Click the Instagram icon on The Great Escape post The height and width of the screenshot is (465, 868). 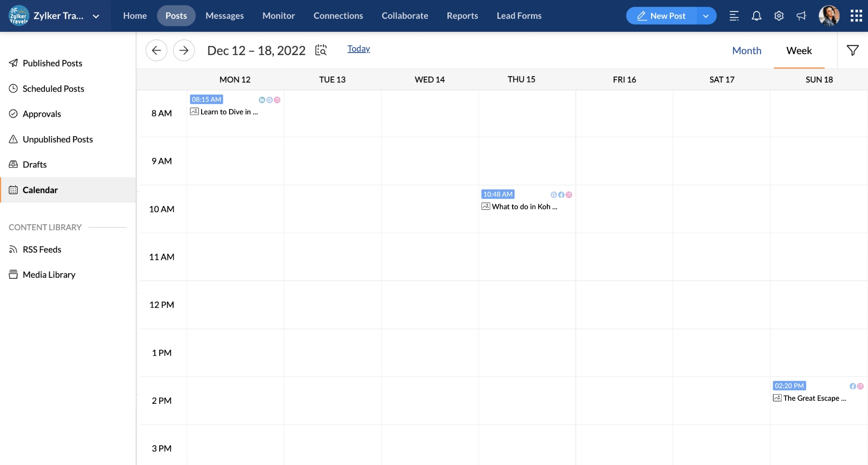859,386
